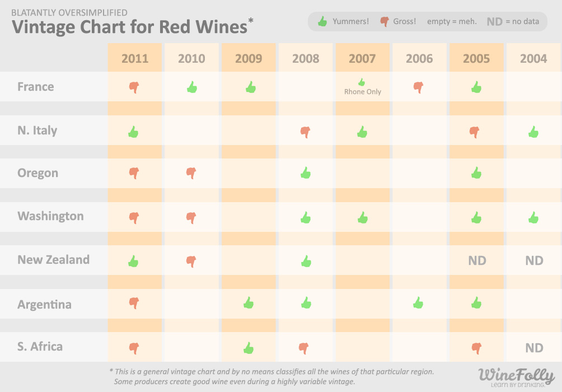The image size is (562, 392).
Task: Click the red Gross legend thumbs-down
Action: [384, 22]
